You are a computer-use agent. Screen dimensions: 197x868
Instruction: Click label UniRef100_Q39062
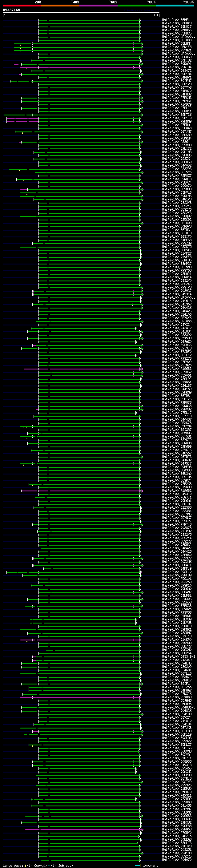point(177,372)
